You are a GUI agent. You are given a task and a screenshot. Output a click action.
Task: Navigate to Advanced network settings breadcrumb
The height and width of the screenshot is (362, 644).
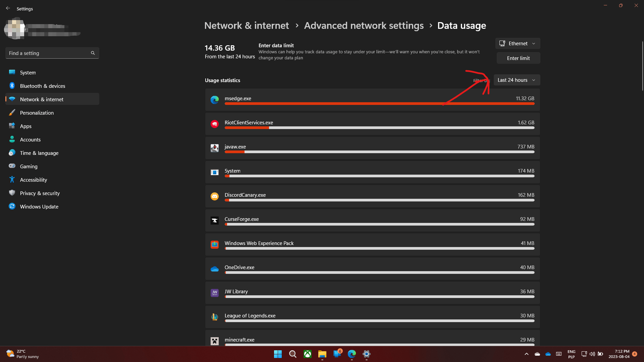(x=364, y=26)
